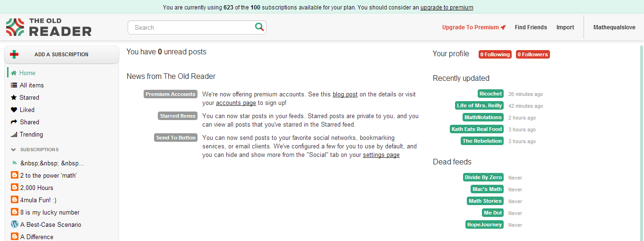Image resolution: width=644 pixels, height=241 pixels.
Task: Click The Old Reader logo
Action: pyautogui.click(x=49, y=27)
